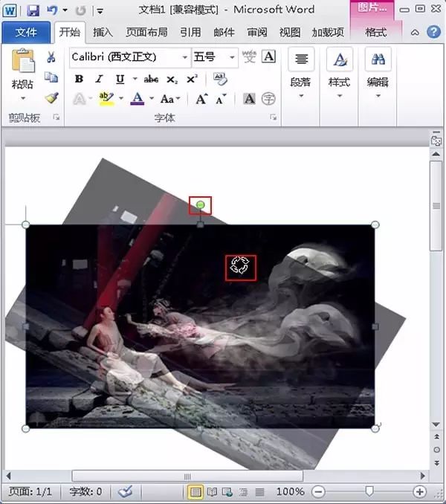Click the zoom slider handle in status bar
Image resolution: width=446 pixels, height=504 pixels.
369,491
